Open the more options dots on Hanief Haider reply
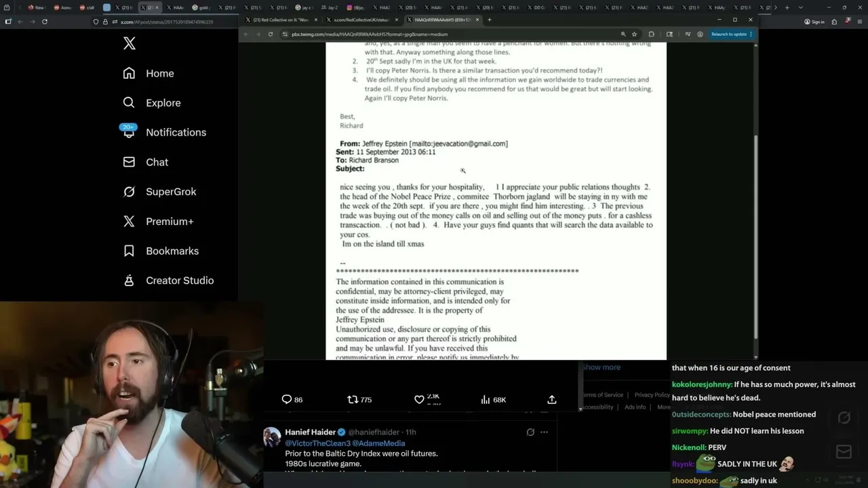This screenshot has width=868, height=488. (x=544, y=432)
